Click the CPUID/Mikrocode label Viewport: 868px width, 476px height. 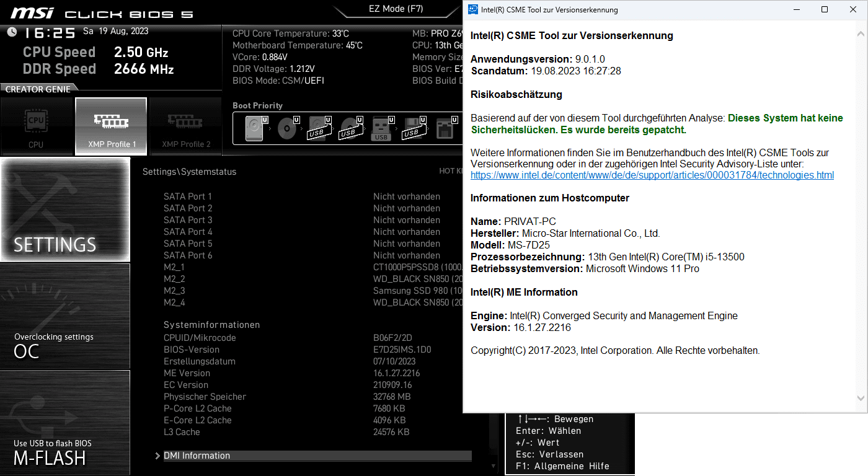[x=200, y=338]
